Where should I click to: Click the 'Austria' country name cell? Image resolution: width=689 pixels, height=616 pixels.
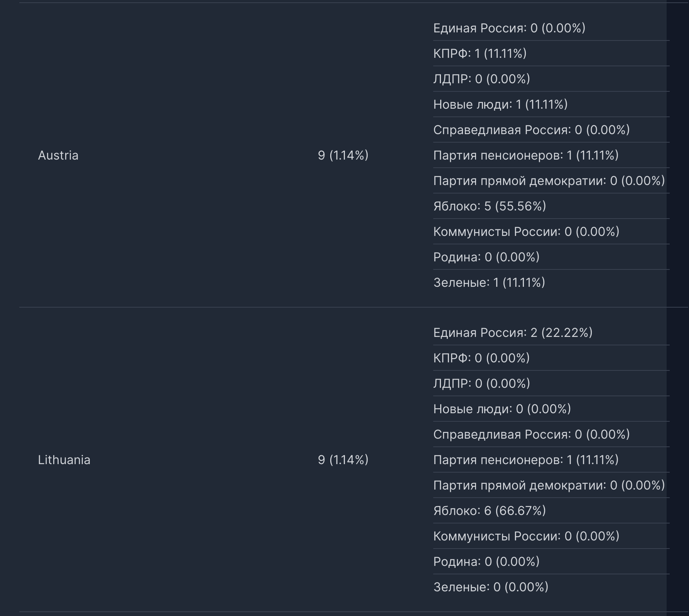click(x=58, y=155)
